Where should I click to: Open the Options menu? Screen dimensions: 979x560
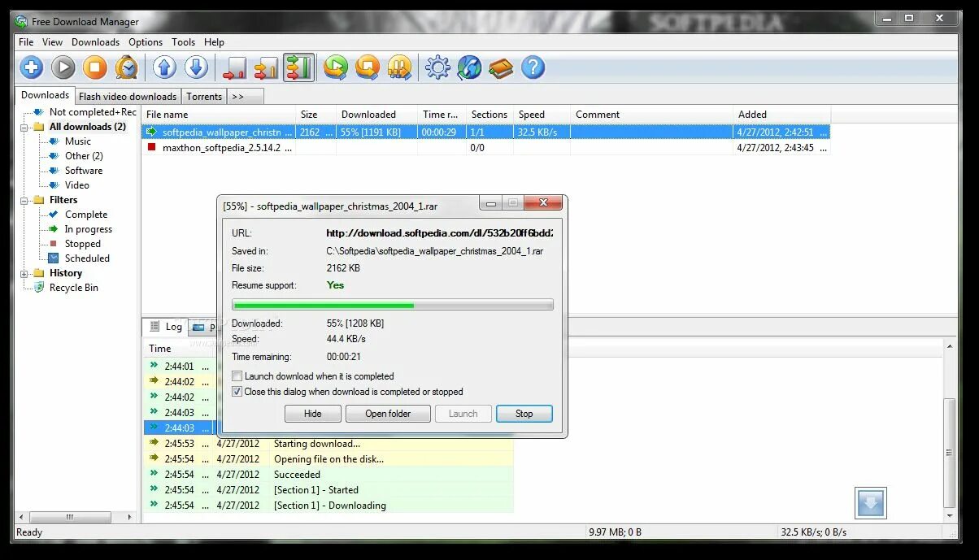pos(146,42)
